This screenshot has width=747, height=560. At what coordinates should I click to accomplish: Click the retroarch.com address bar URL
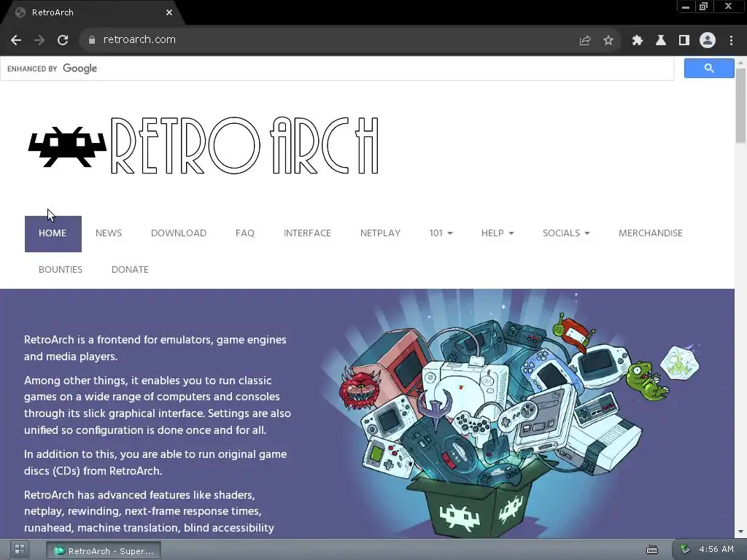click(139, 39)
